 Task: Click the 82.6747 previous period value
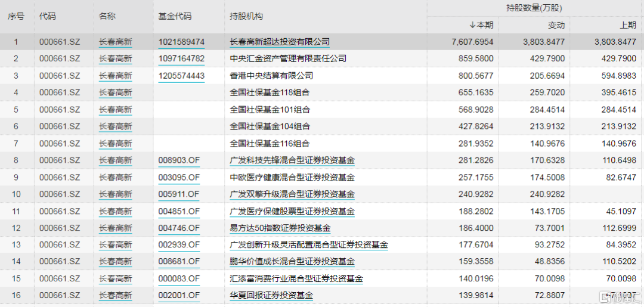click(621, 177)
